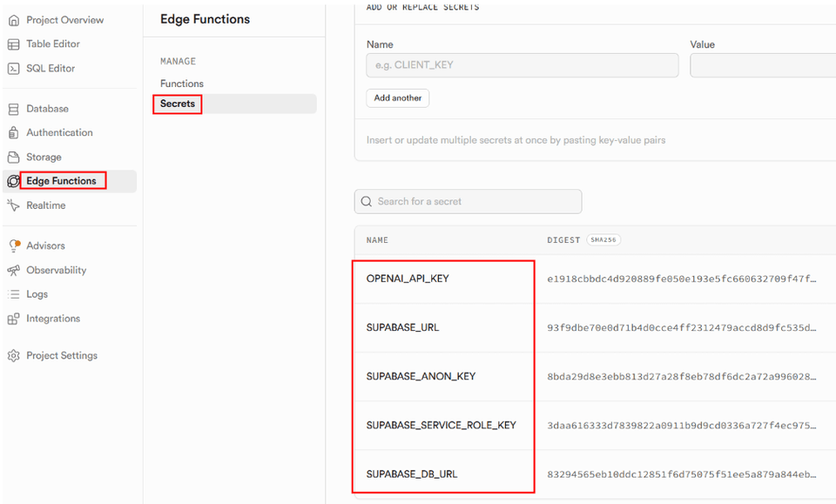
Task: Click the OPENAI_API_KEY digest value
Action: point(681,279)
